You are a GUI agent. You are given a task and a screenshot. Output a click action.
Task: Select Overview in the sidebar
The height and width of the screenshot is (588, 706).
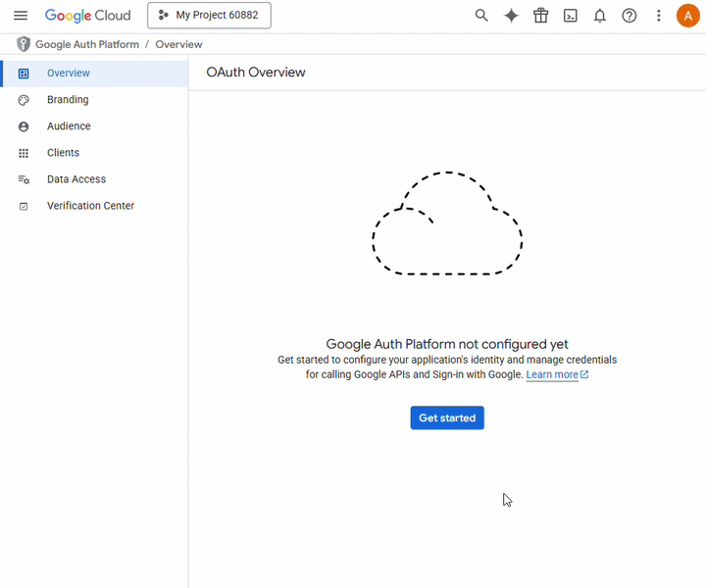click(x=94, y=73)
